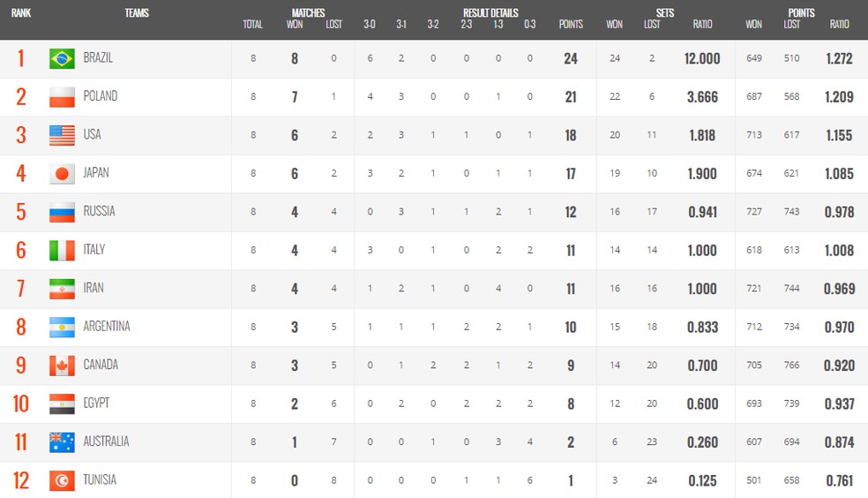Click Brazil's 12.000 sets ratio
868x498 pixels.
(702, 58)
